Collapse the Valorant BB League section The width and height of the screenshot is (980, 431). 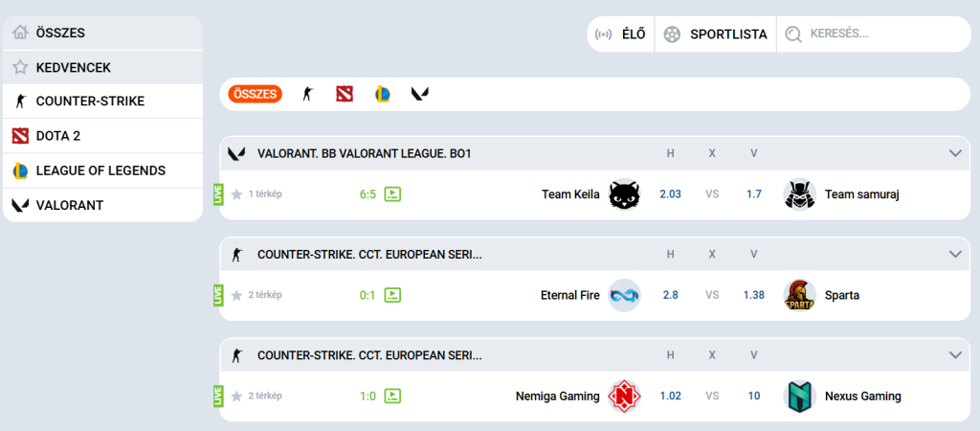[x=954, y=153]
